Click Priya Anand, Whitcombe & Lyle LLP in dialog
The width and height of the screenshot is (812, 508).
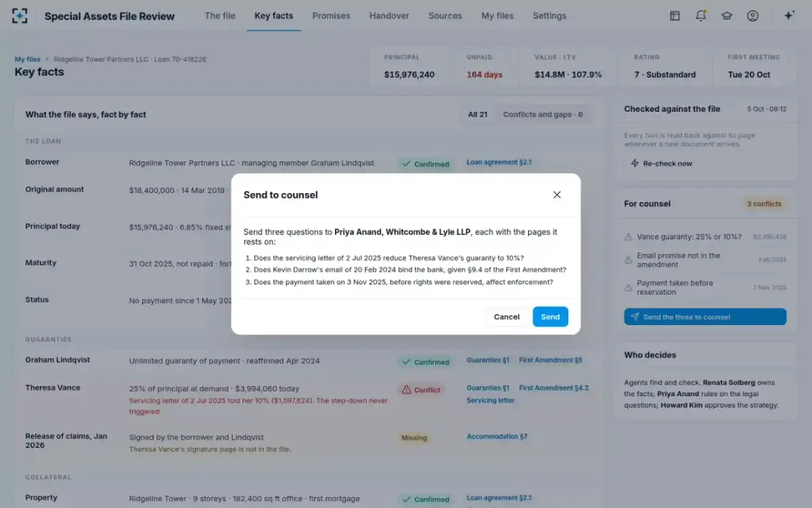403,232
